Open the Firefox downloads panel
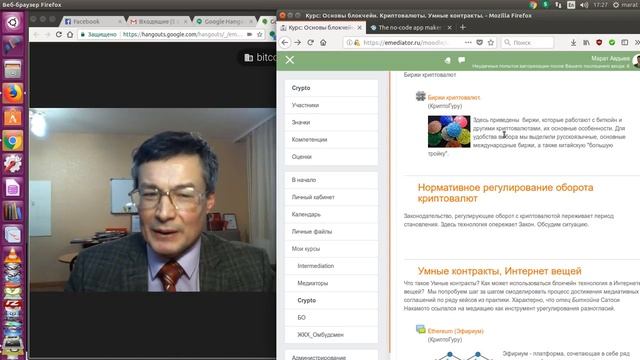Image resolution: width=640 pixels, height=360 pixels. tap(573, 42)
